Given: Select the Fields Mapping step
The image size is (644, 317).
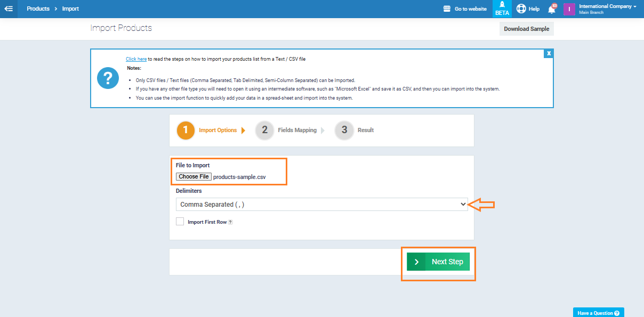Looking at the screenshot, I should (297, 130).
